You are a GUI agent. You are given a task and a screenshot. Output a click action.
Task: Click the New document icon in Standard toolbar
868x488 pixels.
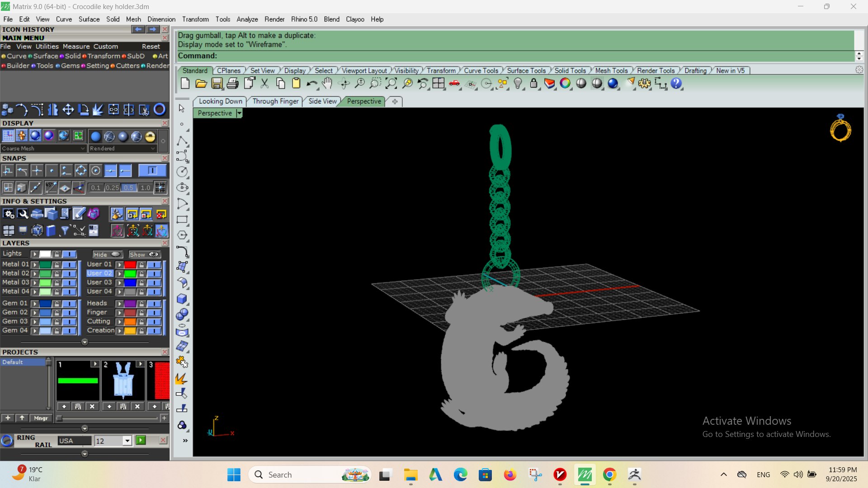pos(185,84)
